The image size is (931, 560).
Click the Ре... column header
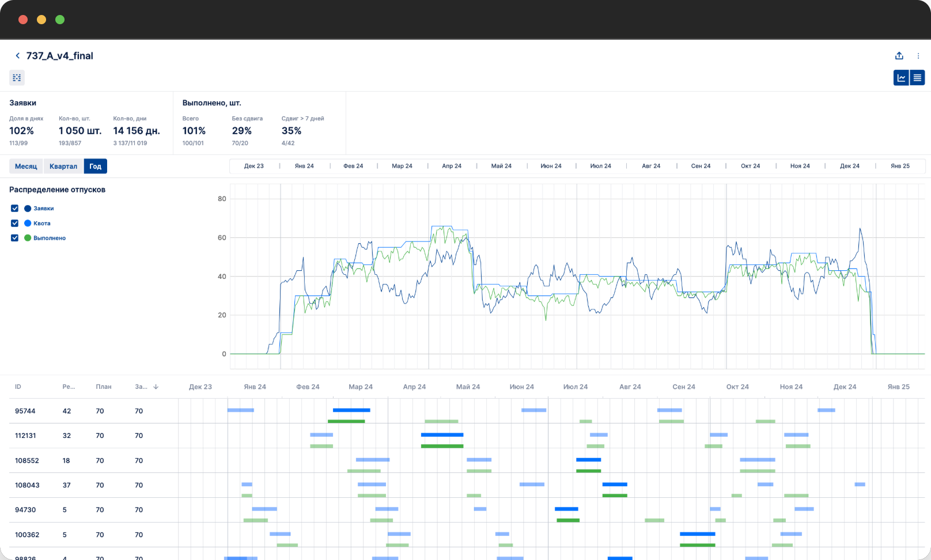coord(69,387)
